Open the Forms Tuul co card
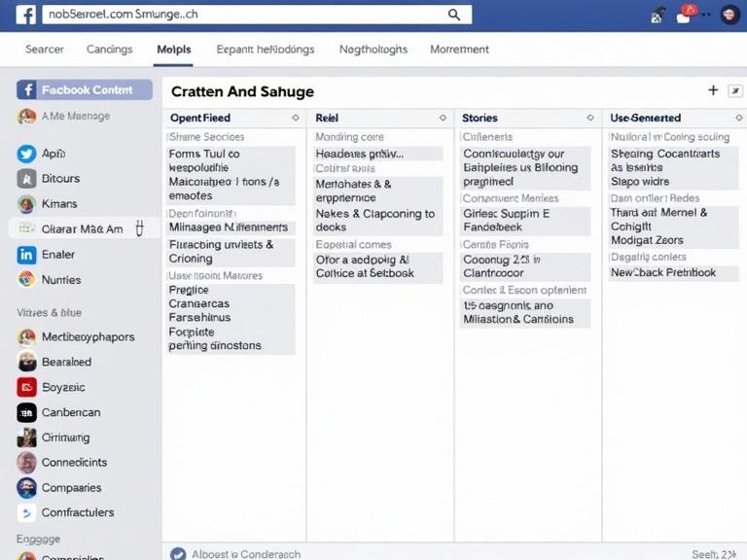The width and height of the screenshot is (747, 560). tap(231, 175)
